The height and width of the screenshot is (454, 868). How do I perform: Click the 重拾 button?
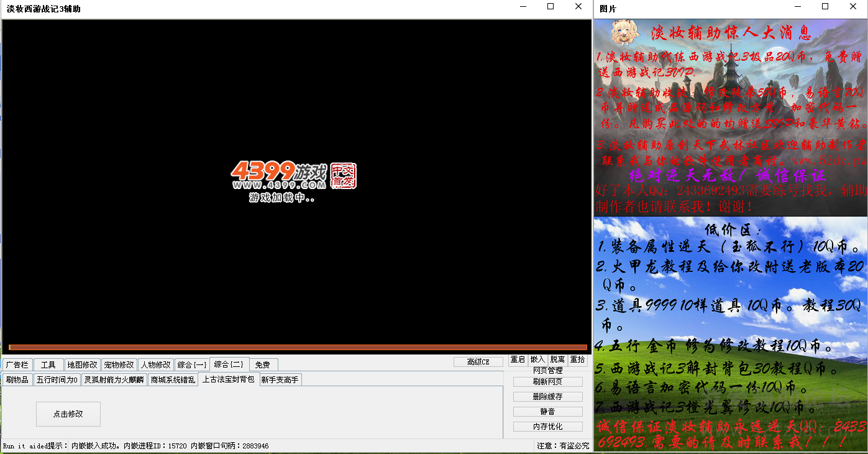tap(577, 360)
